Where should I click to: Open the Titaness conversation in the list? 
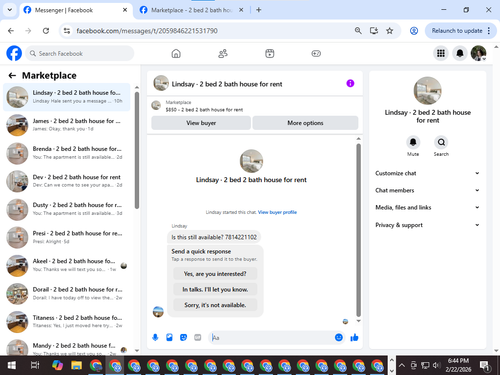67,322
